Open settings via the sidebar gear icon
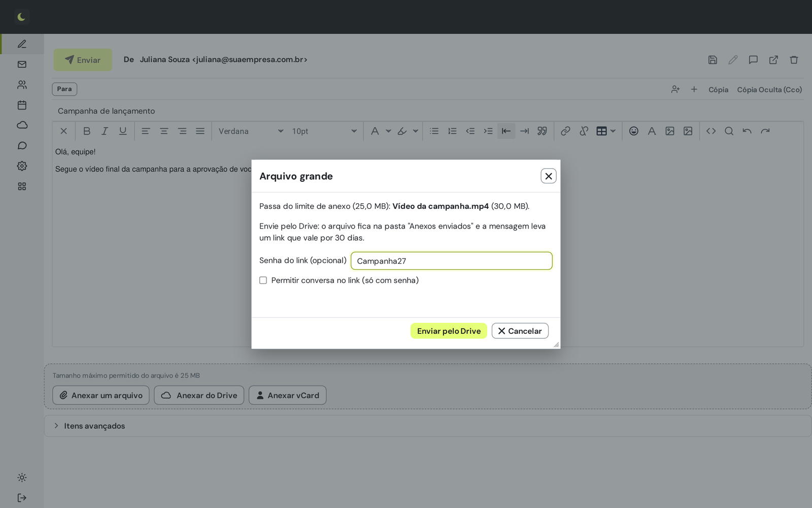This screenshot has width=812, height=508. coord(22,166)
